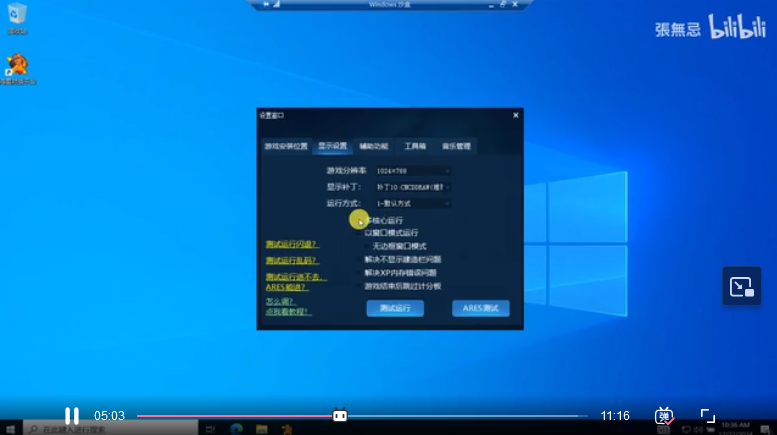Click the ARES测试 button

pyautogui.click(x=480, y=308)
